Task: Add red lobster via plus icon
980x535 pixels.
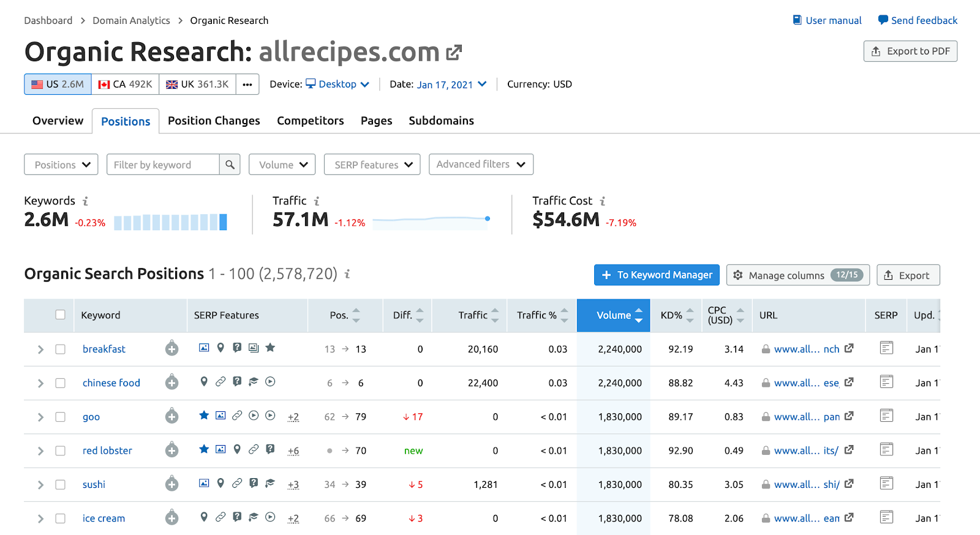Action: pos(171,451)
